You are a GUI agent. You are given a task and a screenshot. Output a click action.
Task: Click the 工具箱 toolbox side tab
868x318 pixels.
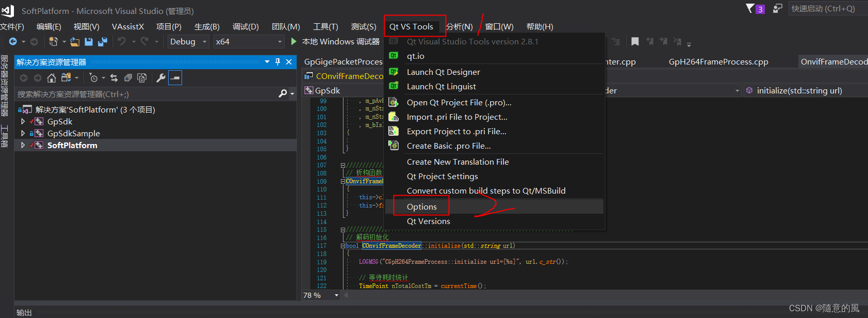pyautogui.click(x=5, y=136)
